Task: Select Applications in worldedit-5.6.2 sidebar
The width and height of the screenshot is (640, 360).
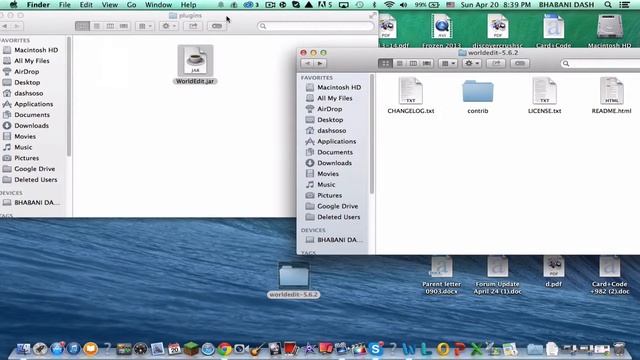Action: click(336, 141)
